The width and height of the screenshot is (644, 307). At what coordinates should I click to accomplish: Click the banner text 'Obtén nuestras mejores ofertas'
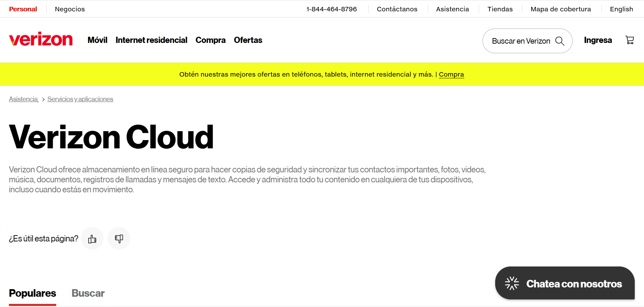pos(230,75)
